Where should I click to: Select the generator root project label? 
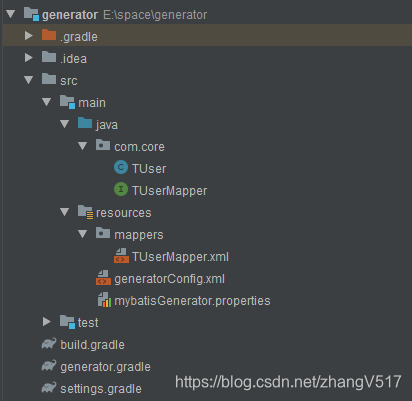pyautogui.click(x=70, y=15)
